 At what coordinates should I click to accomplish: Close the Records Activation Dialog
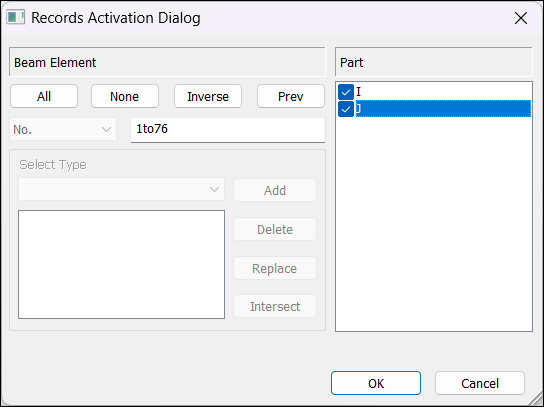[521, 18]
